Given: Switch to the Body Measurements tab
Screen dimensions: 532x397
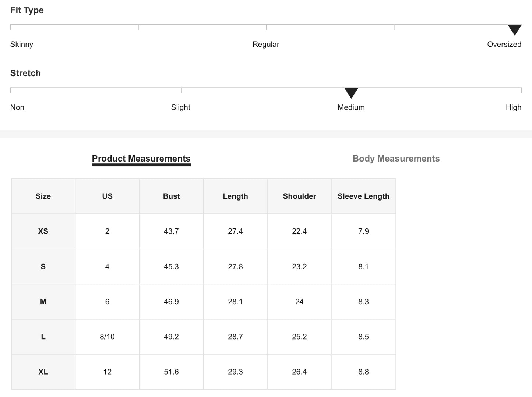Looking at the screenshot, I should [396, 159].
